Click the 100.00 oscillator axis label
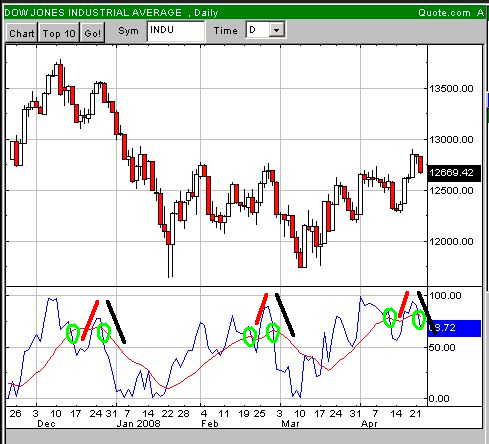The image size is (489, 444). click(x=445, y=295)
